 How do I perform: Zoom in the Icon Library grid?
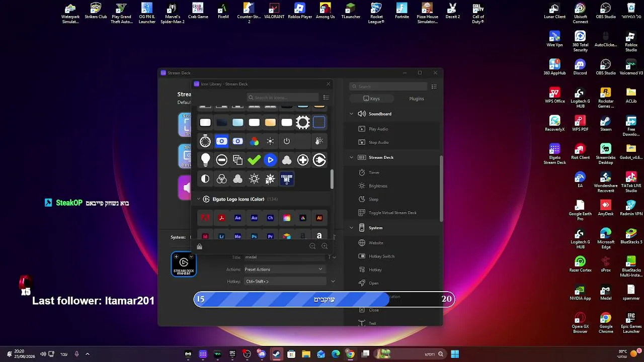click(325, 246)
